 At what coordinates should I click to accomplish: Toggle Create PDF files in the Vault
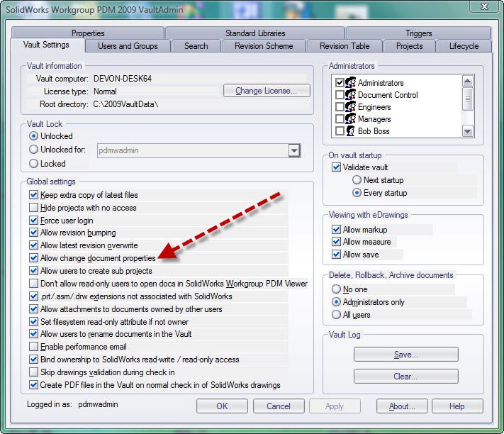click(x=33, y=385)
